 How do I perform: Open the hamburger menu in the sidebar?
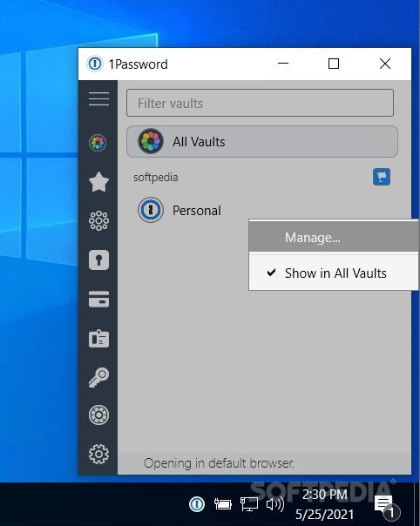pyautogui.click(x=98, y=99)
